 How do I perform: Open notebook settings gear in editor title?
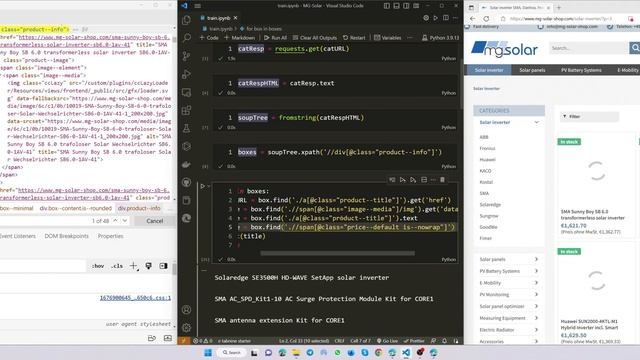(x=426, y=18)
